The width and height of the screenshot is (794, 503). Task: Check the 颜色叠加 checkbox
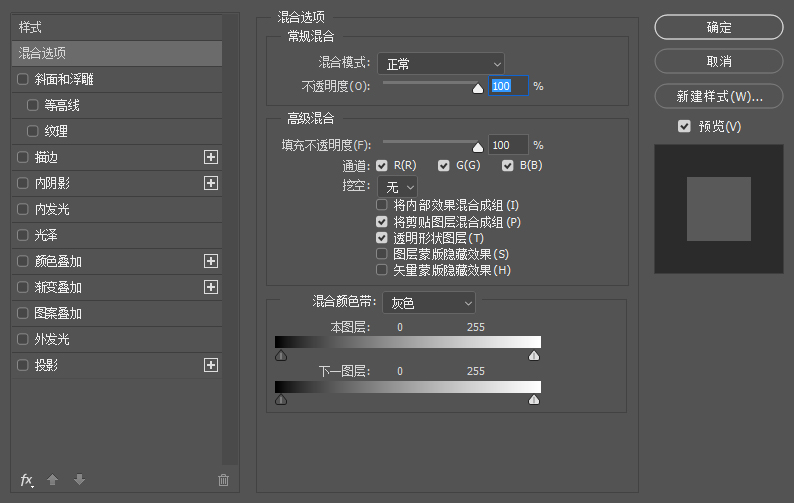(x=23, y=261)
